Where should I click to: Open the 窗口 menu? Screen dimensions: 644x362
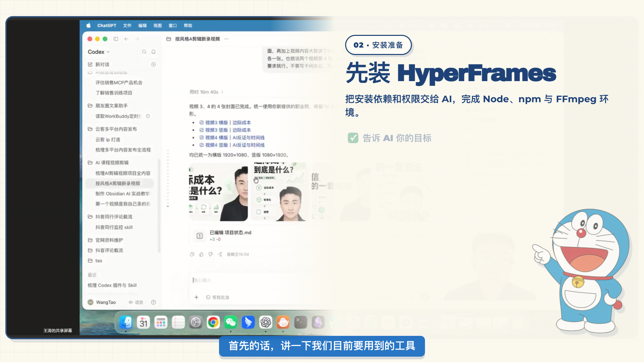click(173, 25)
